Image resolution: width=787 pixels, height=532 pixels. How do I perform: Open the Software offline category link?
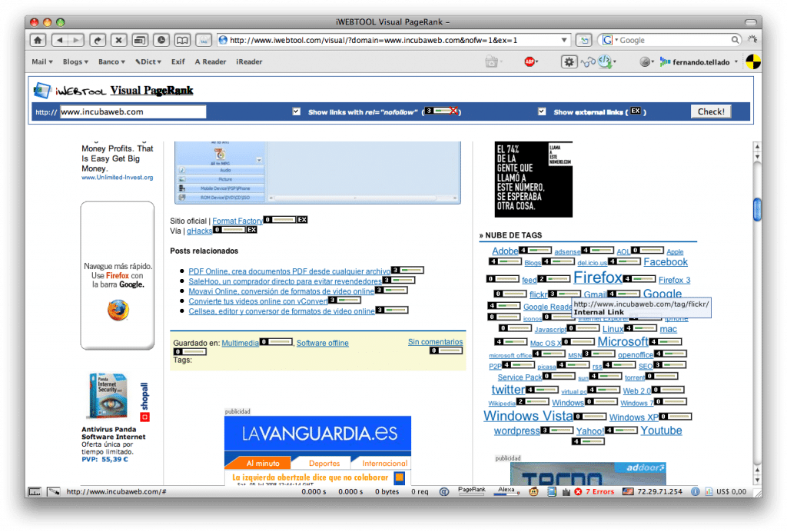(322, 343)
